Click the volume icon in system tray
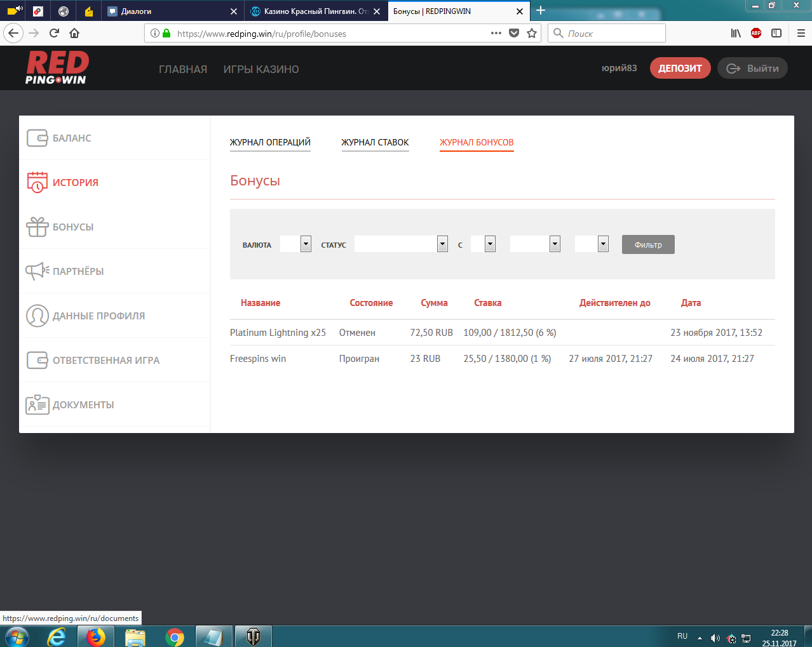Viewport: 812px width, 647px height. 715,637
